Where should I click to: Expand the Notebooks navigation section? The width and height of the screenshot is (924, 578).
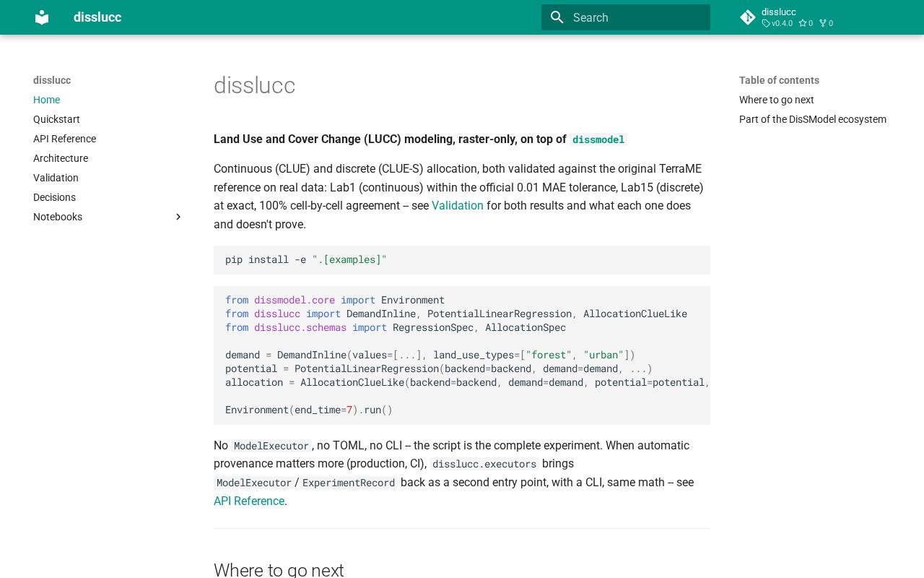pos(178,217)
